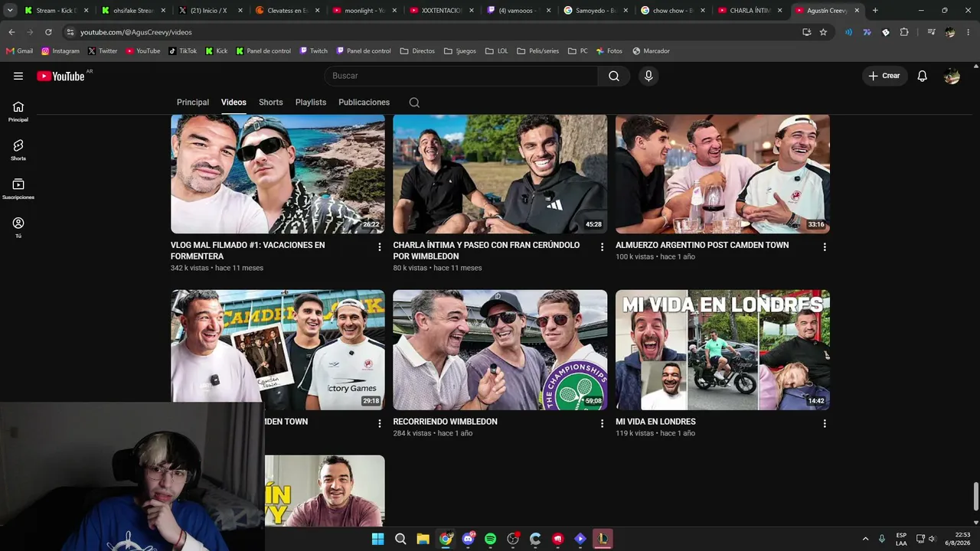Open options menu for VLOG MAL FILMADO video
The width and height of the screenshot is (980, 551).
click(x=379, y=247)
